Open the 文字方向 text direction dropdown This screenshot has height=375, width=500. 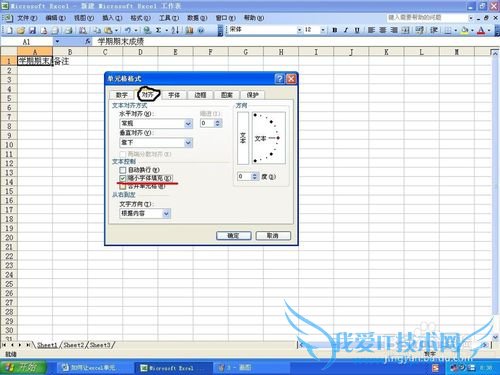pyautogui.click(x=166, y=213)
